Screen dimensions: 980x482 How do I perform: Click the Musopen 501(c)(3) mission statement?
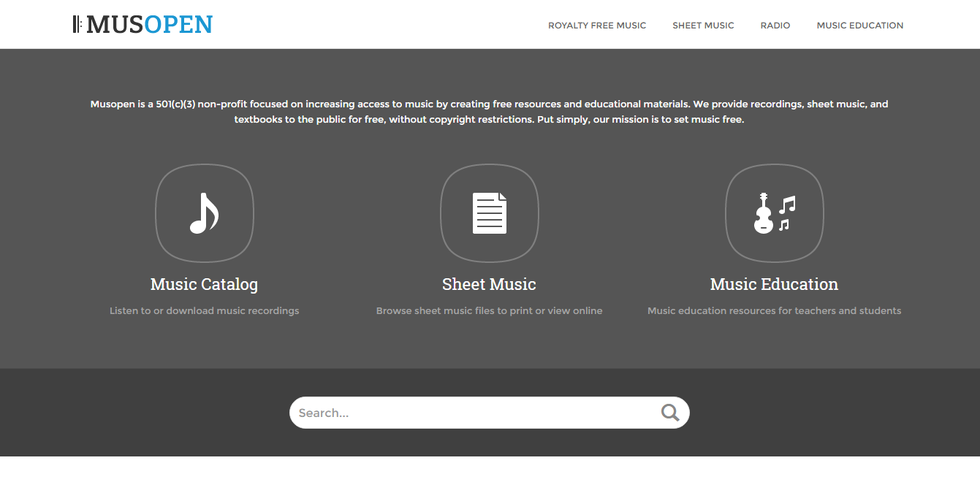pyautogui.click(x=490, y=112)
